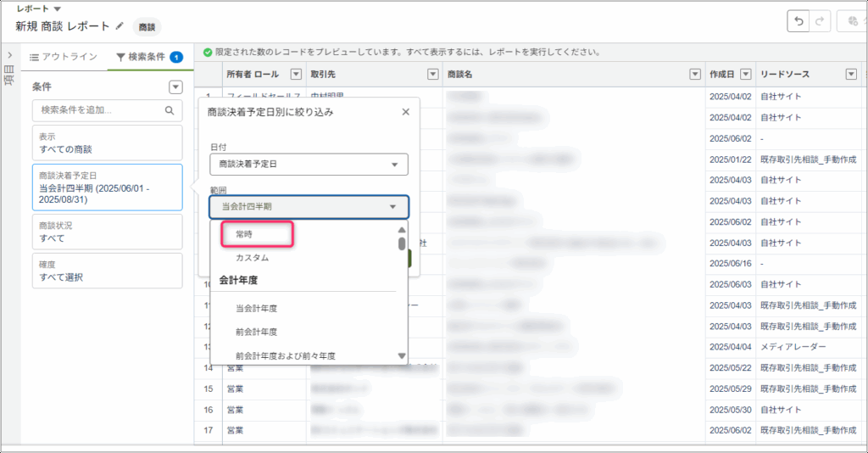Open the 範囲 dropdown showing 当会計四半期
868x453 pixels.
click(x=309, y=206)
